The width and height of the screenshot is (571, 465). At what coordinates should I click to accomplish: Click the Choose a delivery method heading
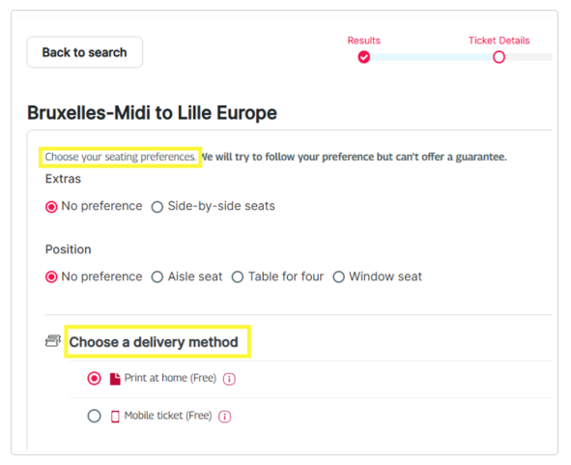(x=154, y=342)
